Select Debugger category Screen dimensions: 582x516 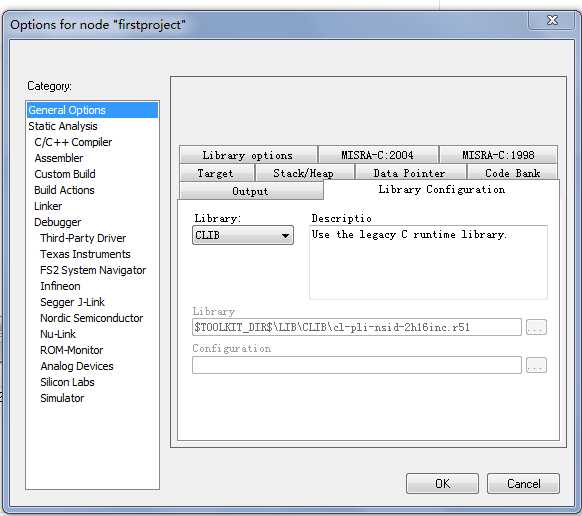pos(58,222)
